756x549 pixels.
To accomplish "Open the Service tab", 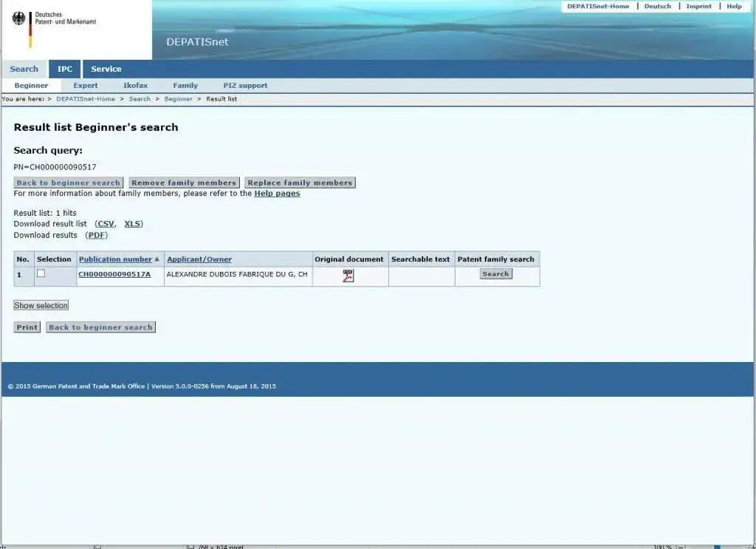I will point(106,69).
